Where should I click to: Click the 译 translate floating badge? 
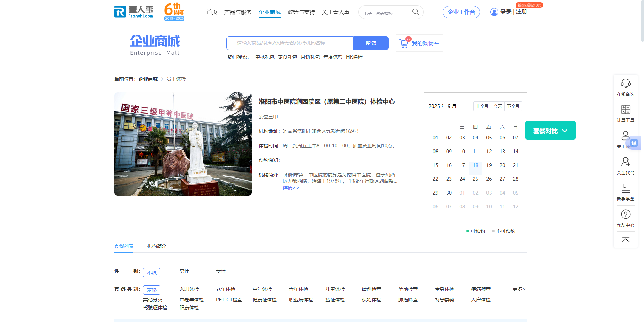(x=634, y=143)
